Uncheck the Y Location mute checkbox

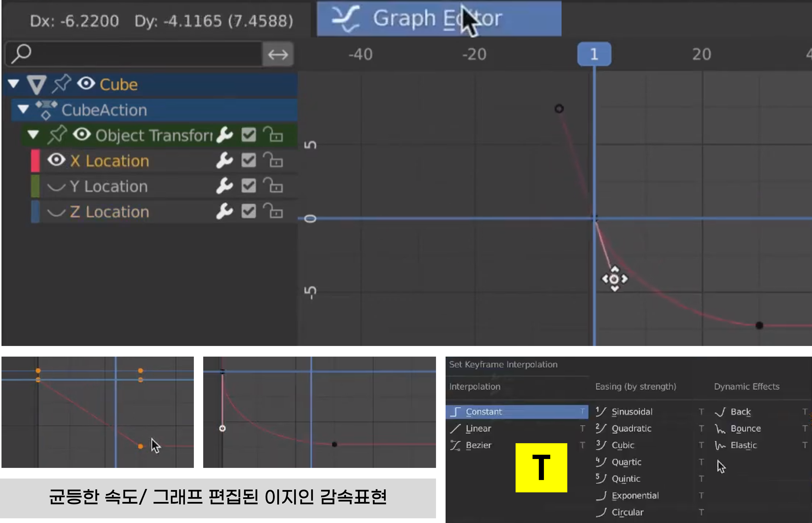pyautogui.click(x=249, y=186)
